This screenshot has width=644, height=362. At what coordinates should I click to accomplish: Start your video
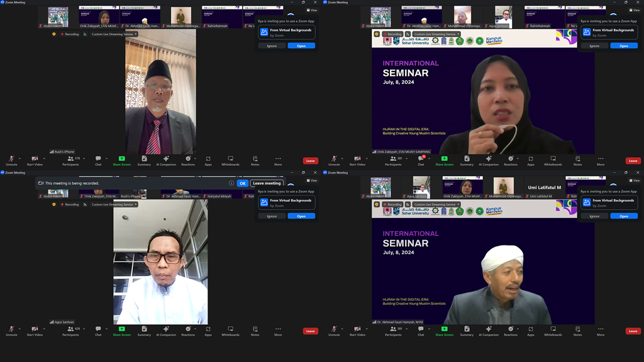click(35, 158)
